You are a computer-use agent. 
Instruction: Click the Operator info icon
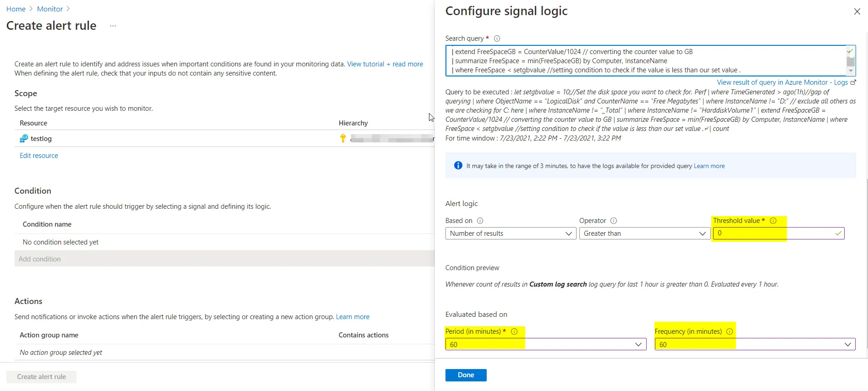coord(614,221)
